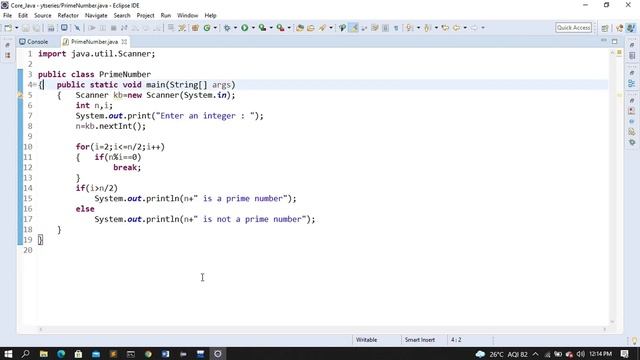Click the New file toolbar icon
Image resolution: width=640 pixels, height=360 pixels.
click(8, 28)
